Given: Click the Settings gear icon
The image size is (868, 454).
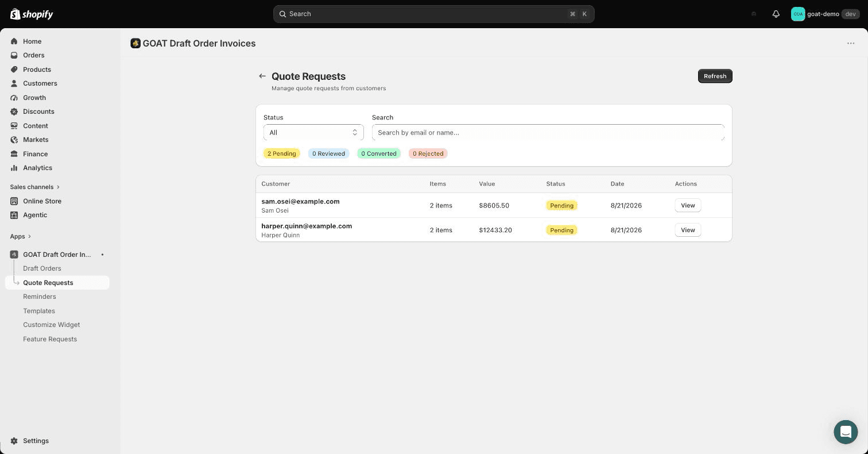Looking at the screenshot, I should pos(14,441).
